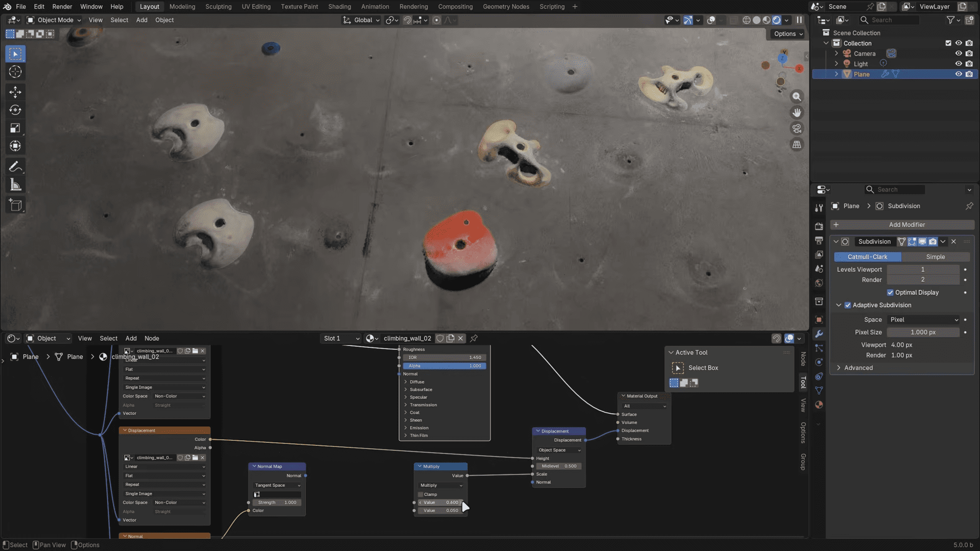Click the Strength slider on the Normal Map node
Viewport: 980px width, 551px height.
pyautogui.click(x=276, y=502)
